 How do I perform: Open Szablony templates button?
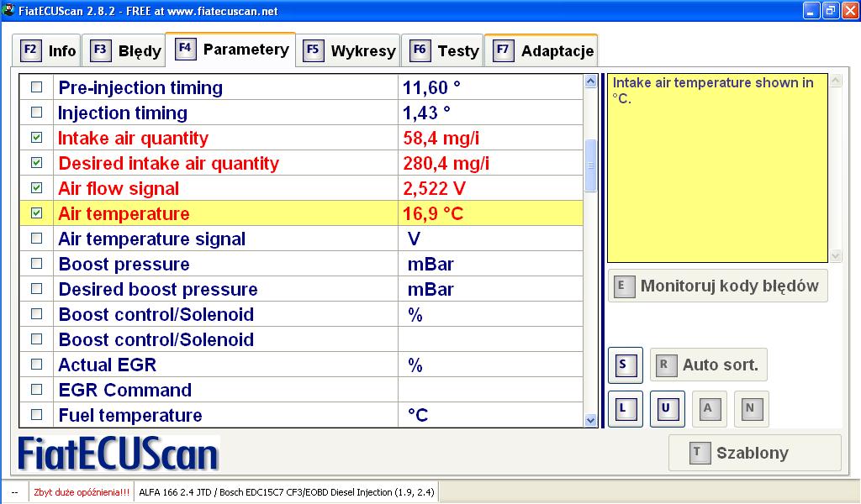(754, 453)
